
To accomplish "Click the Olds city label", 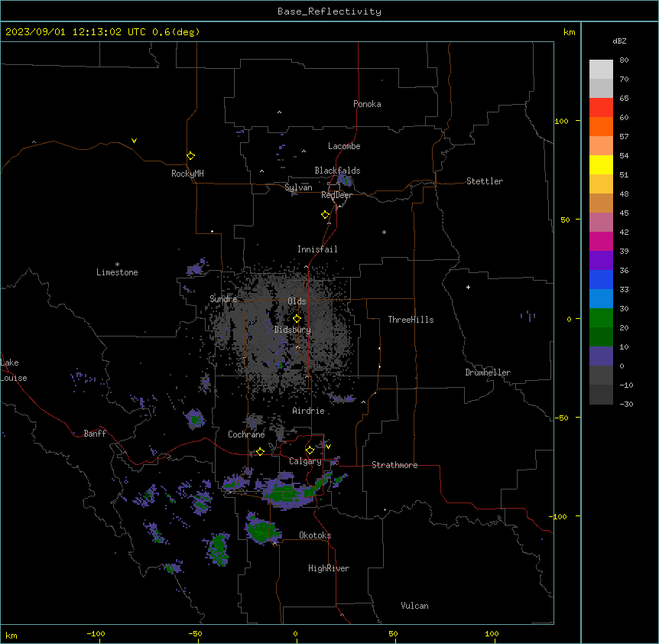I will point(297,301).
